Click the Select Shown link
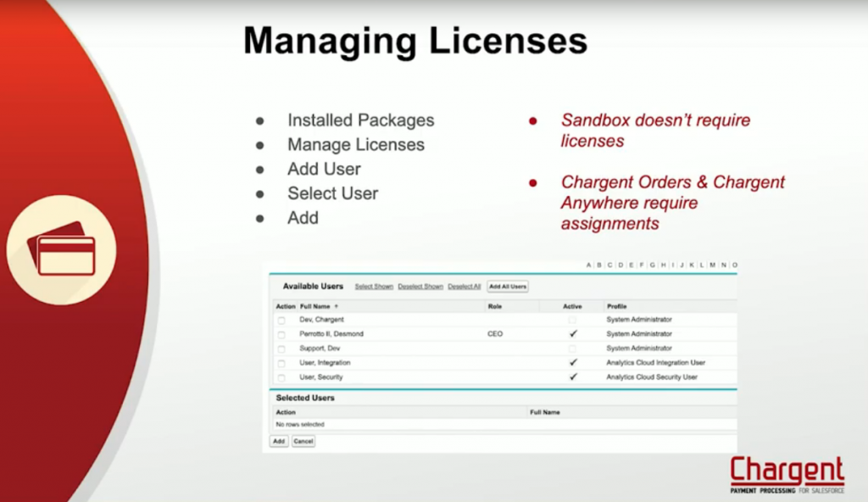This screenshot has height=502, width=868. pos(374,287)
